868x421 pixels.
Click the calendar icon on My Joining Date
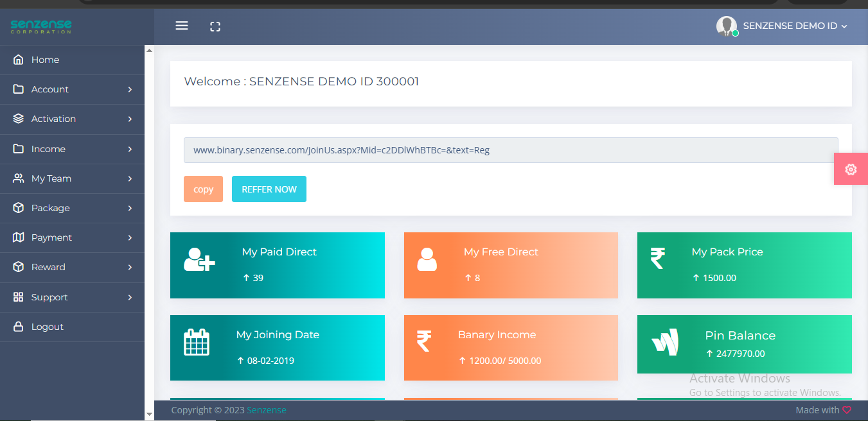tap(197, 342)
